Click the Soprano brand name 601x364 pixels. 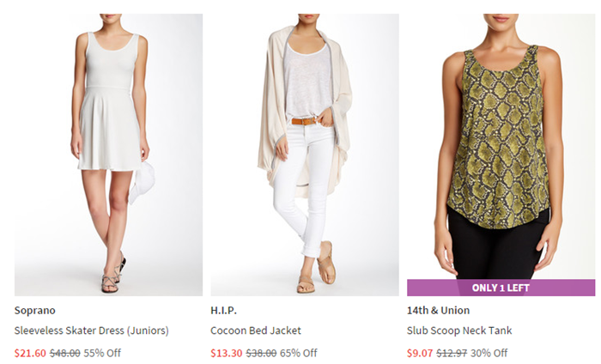point(35,311)
